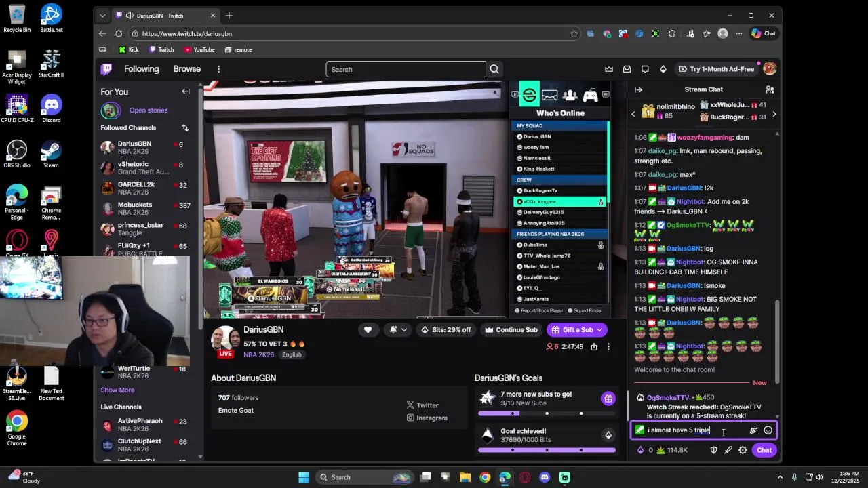The width and height of the screenshot is (868, 488).
Task: Open Twitter link in About section
Action: (x=422, y=405)
